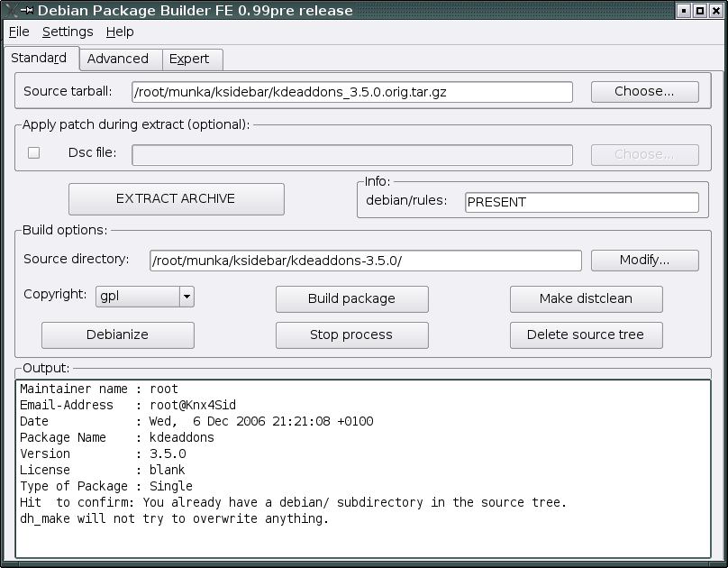Click 'root@Knx4Sid' email in output
Image resolution: width=728 pixels, height=568 pixels.
pyautogui.click(x=193, y=405)
